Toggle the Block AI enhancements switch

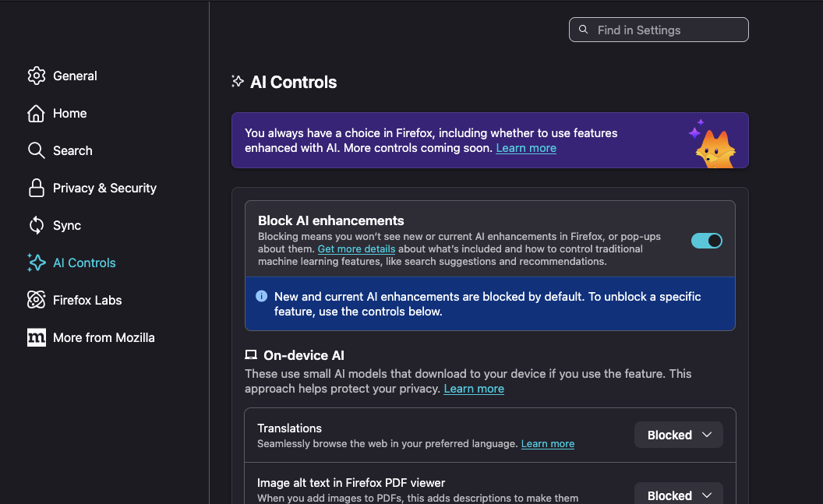(706, 241)
